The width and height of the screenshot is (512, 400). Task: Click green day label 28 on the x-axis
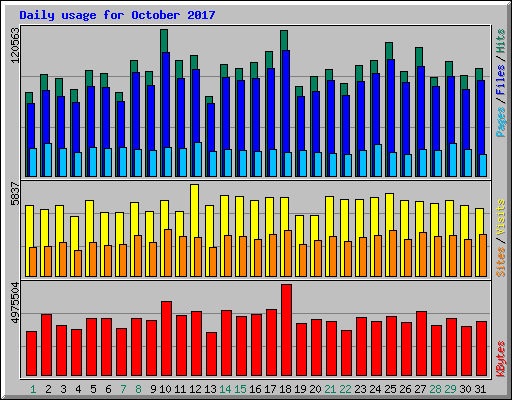[x=435, y=389]
